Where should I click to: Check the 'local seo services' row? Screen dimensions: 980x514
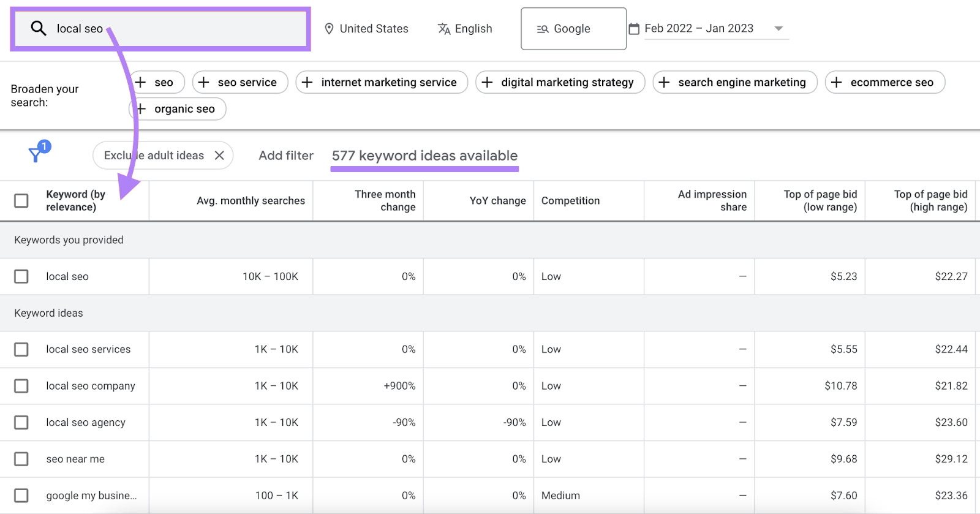21,349
